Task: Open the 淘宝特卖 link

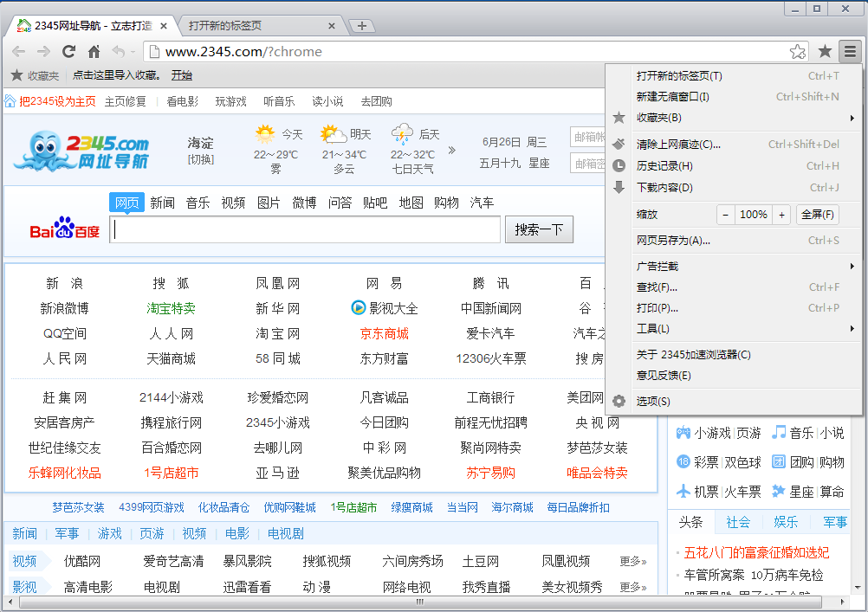Action: [171, 308]
